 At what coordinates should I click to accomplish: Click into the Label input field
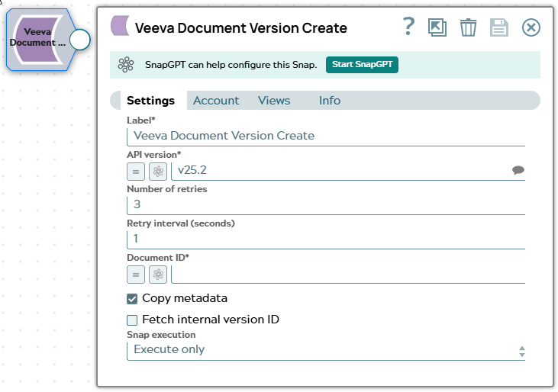click(326, 137)
